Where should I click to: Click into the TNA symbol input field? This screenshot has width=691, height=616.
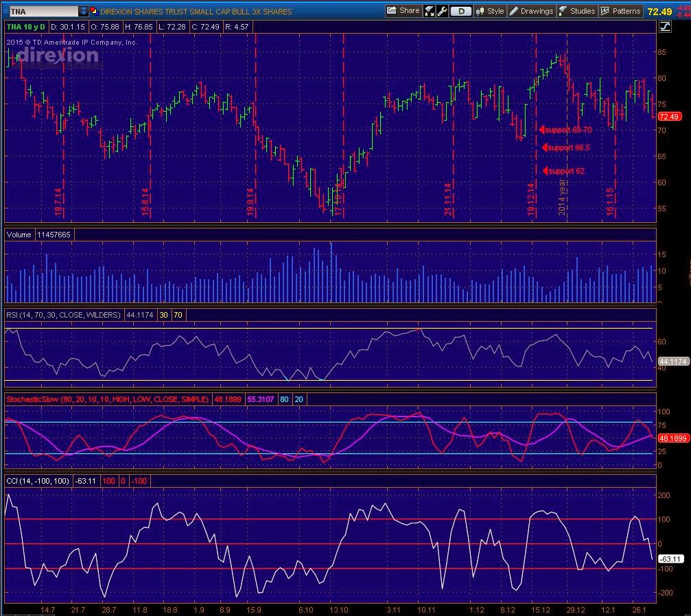43,11
